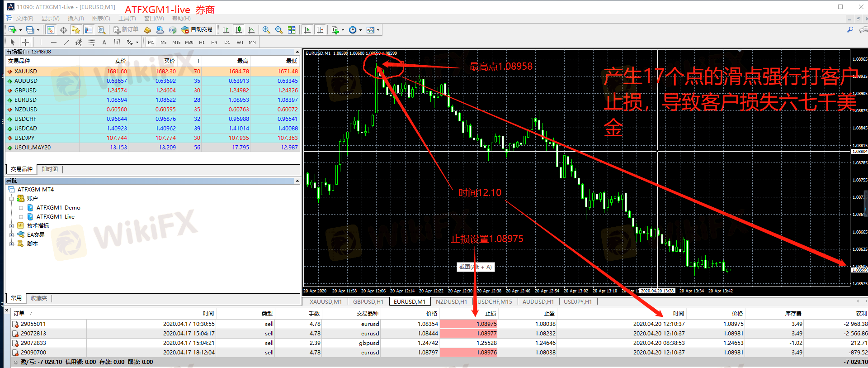868x368 pixels.
Task: Click the 新订单 new order button
Action: coord(126,29)
